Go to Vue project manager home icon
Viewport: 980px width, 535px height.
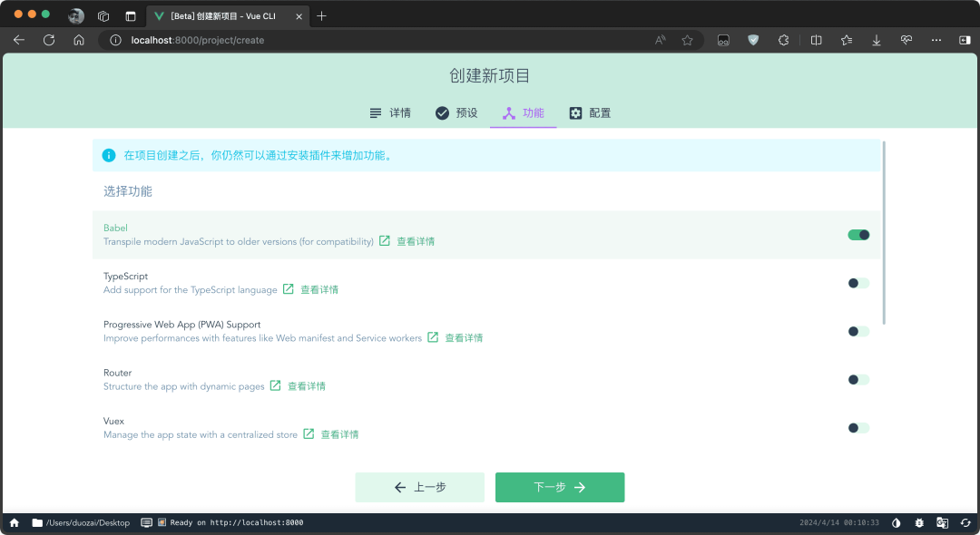pyautogui.click(x=15, y=522)
